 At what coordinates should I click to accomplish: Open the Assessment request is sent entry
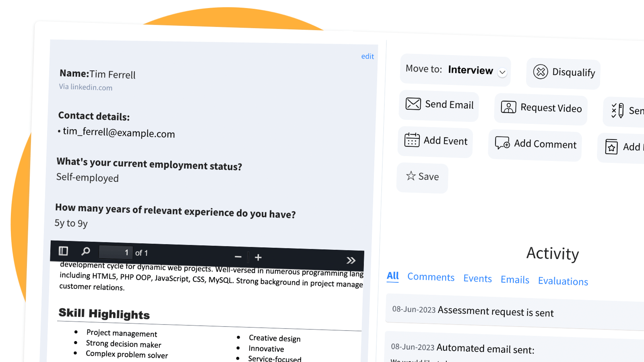(x=495, y=311)
